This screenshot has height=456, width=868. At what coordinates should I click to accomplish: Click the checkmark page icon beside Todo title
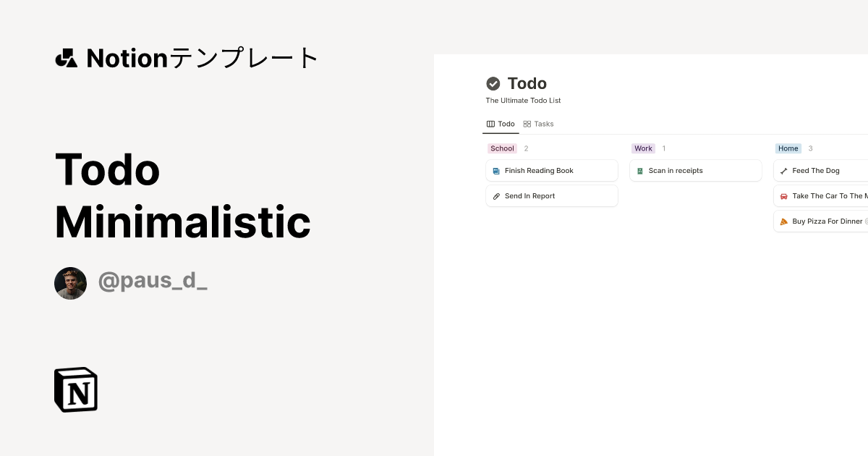[x=493, y=83]
